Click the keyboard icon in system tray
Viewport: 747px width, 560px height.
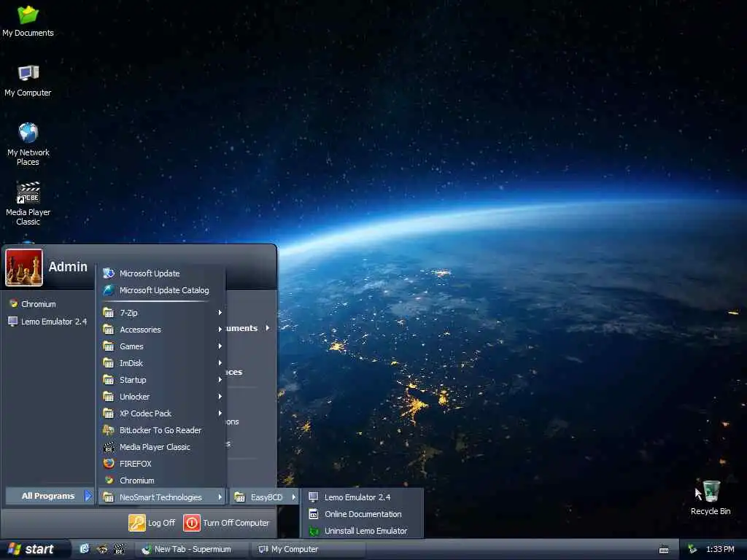pyautogui.click(x=664, y=550)
